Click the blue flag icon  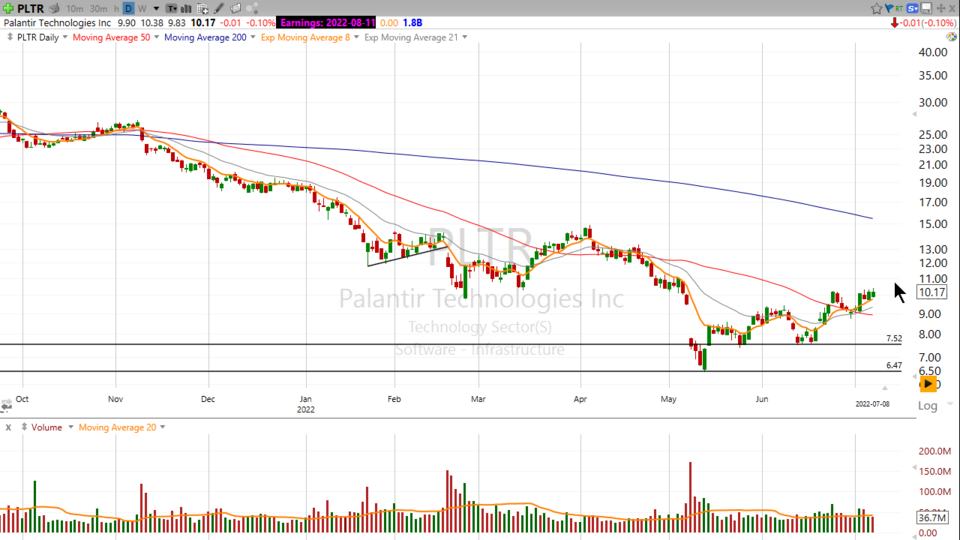pyautogui.click(x=888, y=9)
